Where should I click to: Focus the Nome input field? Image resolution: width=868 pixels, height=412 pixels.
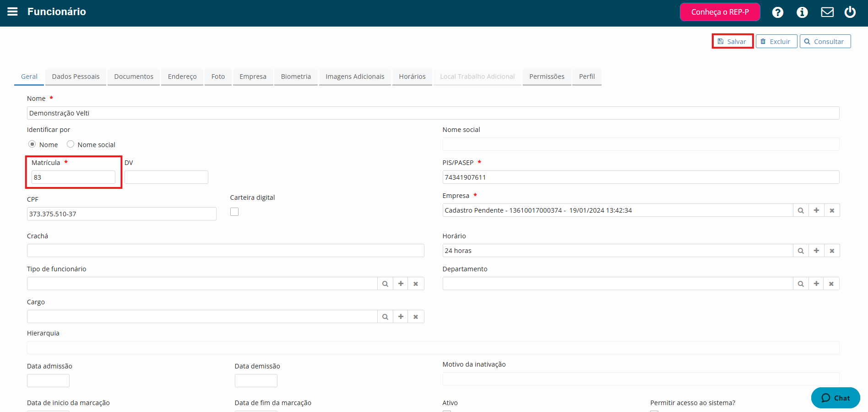(x=433, y=113)
